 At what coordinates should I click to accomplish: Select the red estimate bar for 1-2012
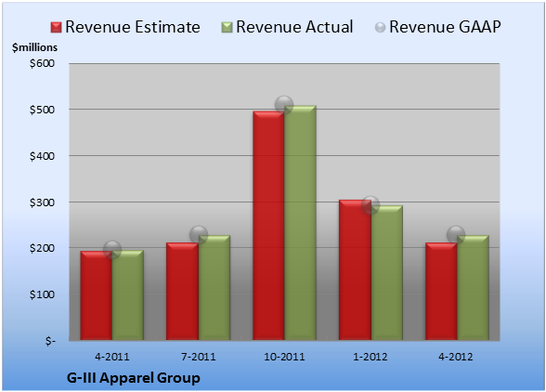point(355,270)
